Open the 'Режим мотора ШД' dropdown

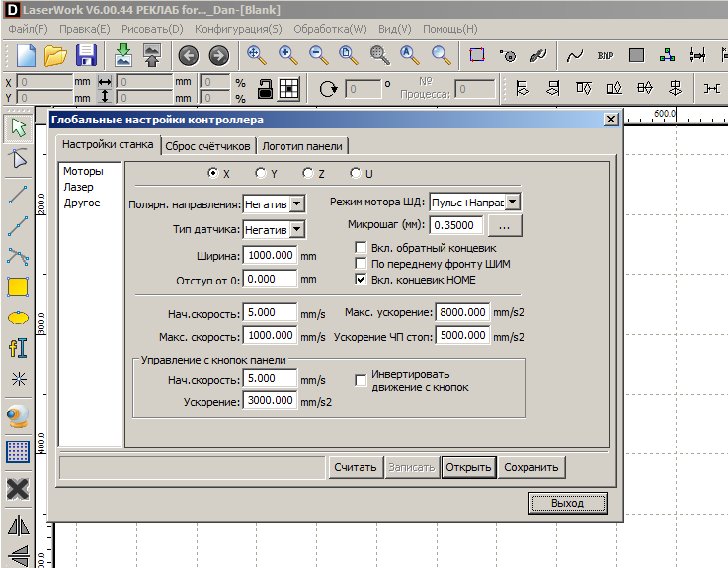[512, 202]
